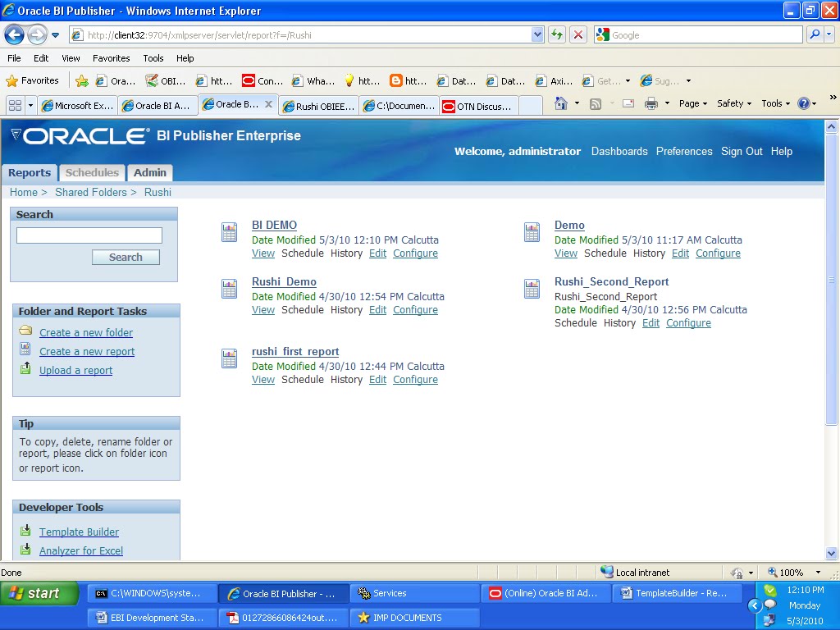
Task: Expand the Print options dropdown arrow
Action: 667,103
